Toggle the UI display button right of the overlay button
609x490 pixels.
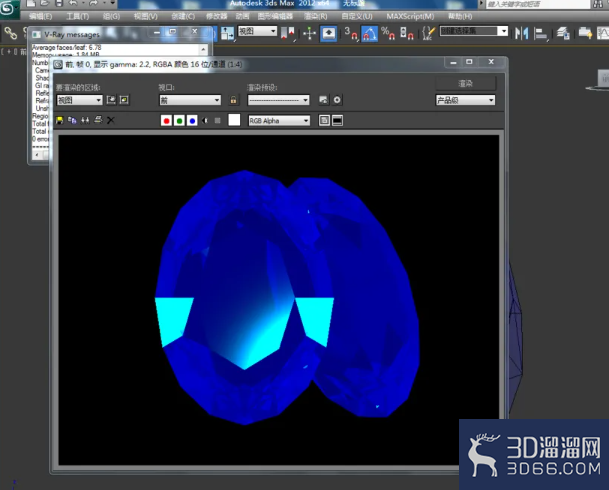click(338, 120)
